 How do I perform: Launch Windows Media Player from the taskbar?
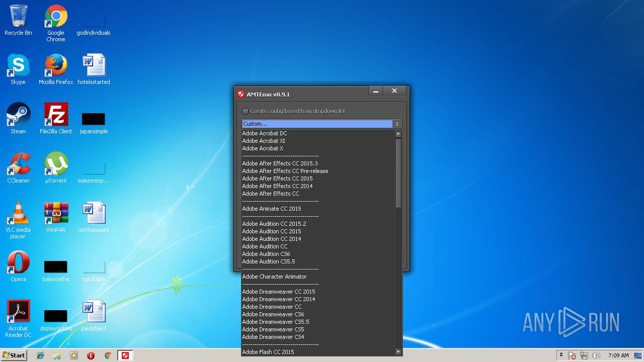coord(74,355)
